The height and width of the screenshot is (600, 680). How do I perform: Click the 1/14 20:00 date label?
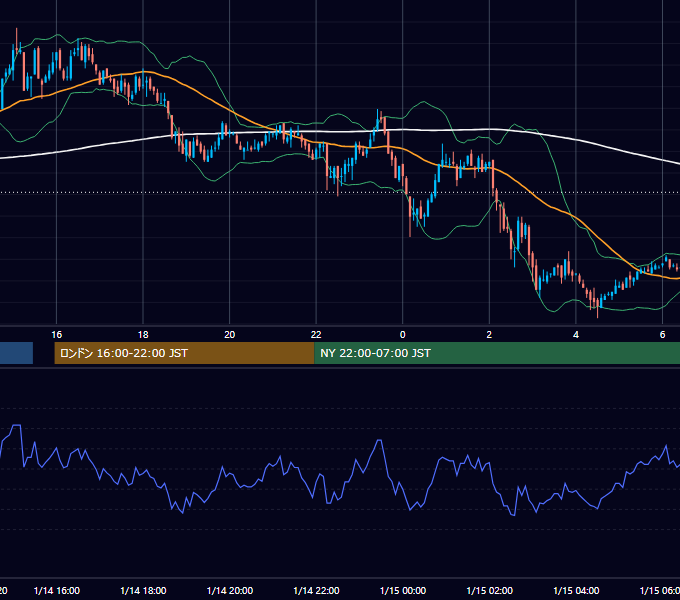[229, 590]
